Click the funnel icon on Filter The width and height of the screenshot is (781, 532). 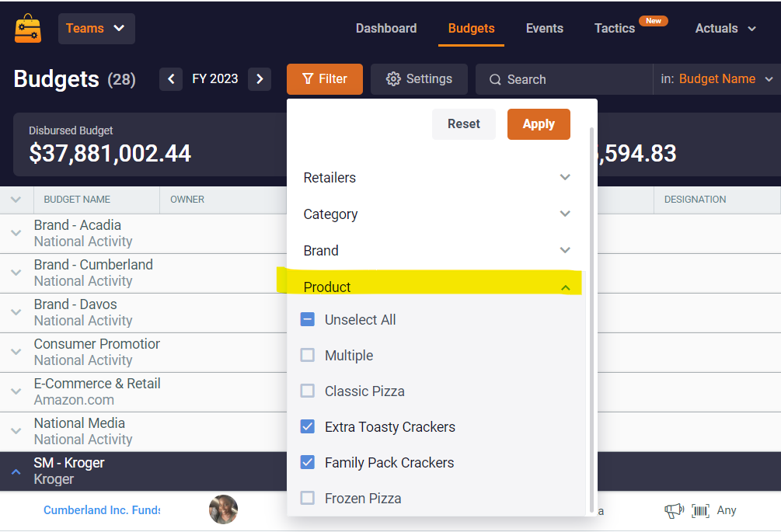click(x=308, y=79)
